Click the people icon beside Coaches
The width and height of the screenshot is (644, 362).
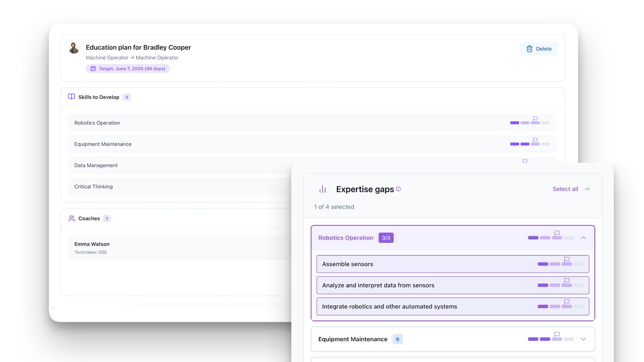pos(71,218)
